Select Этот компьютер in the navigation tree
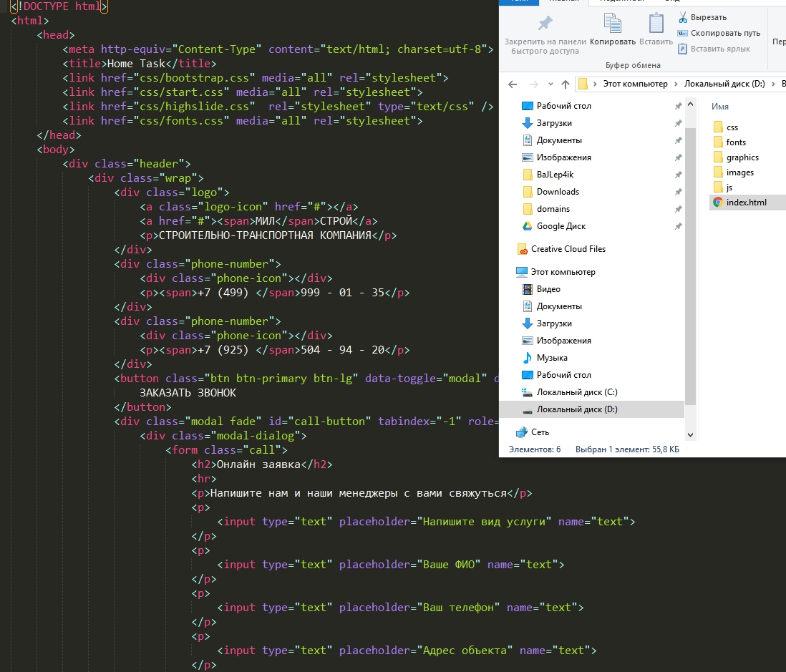 coord(563,272)
